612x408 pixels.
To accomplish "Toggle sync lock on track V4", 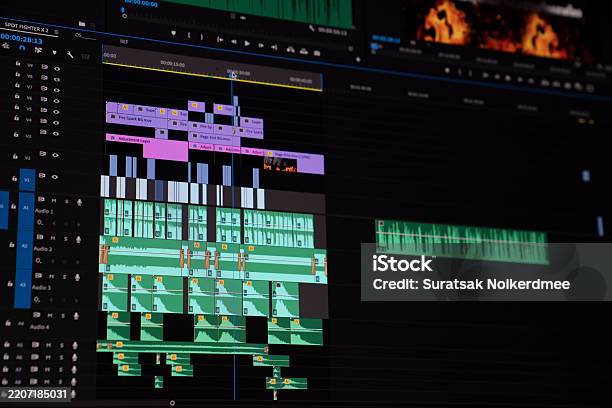I will [x=43, y=121].
